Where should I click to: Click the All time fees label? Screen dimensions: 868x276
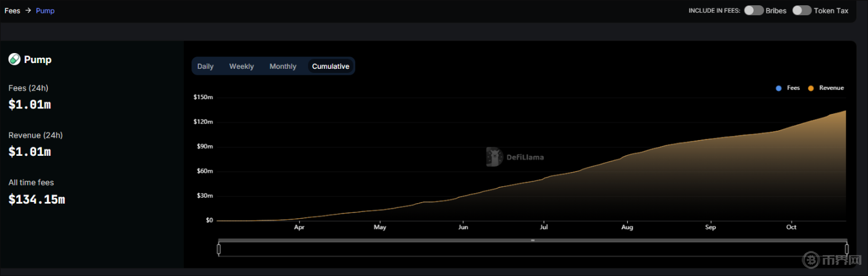31,183
